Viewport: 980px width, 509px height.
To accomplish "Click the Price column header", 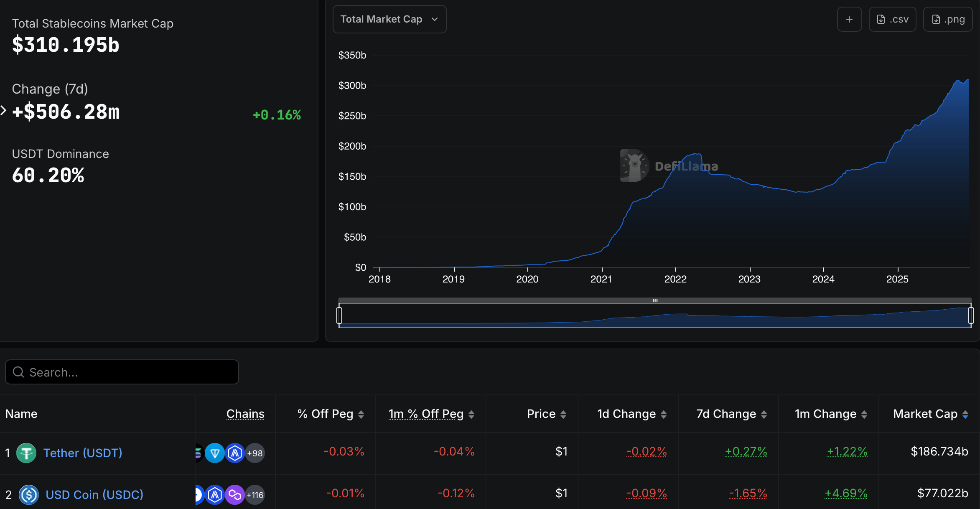I will click(541, 414).
